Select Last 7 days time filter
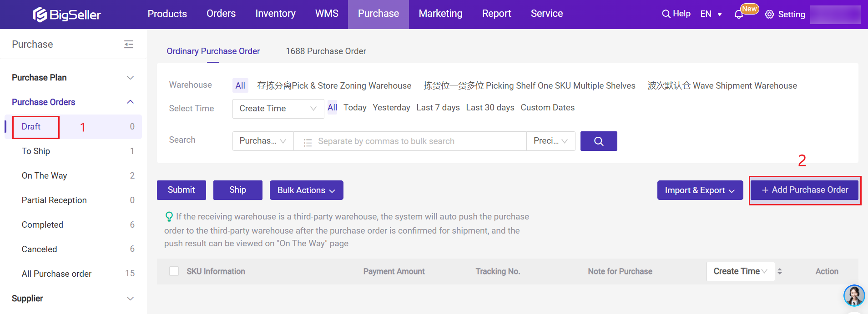This screenshot has height=314, width=868. 438,108
